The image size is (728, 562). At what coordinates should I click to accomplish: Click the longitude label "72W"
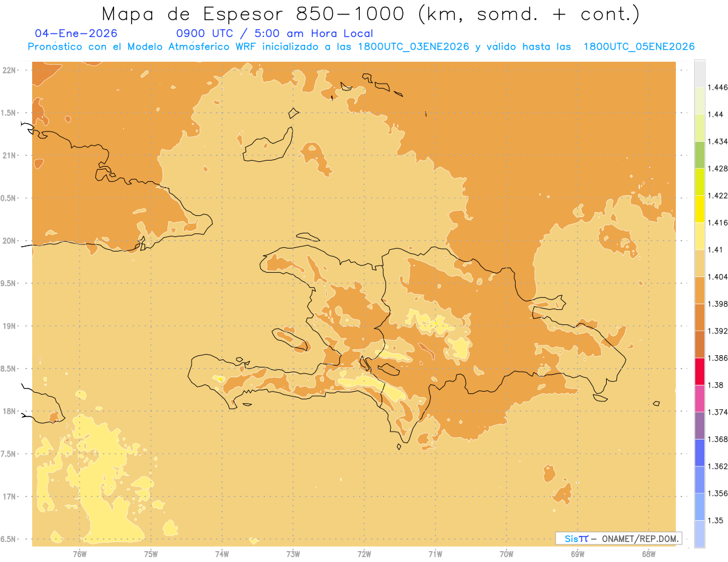(x=364, y=554)
